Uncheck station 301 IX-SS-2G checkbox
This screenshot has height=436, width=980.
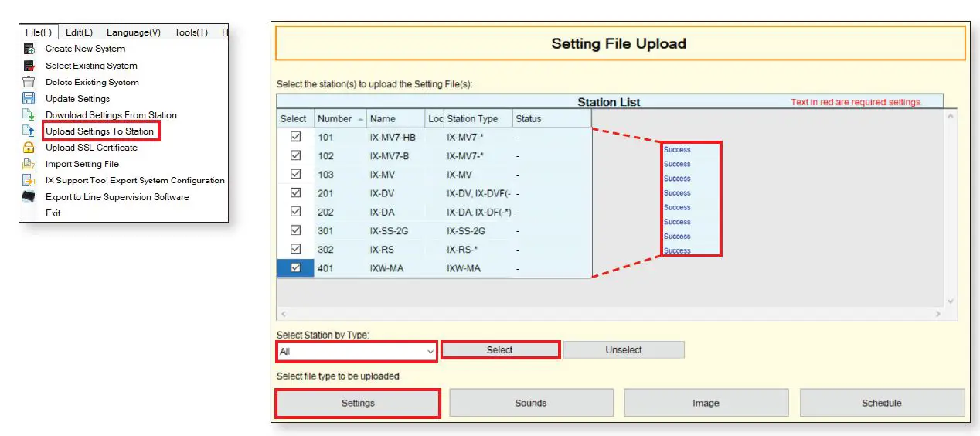(x=295, y=230)
